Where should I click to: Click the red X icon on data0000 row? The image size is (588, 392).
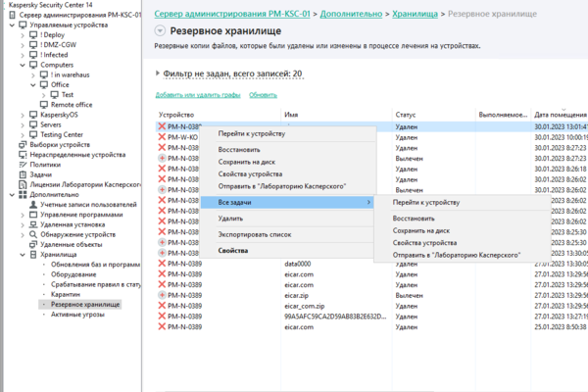[x=162, y=264]
